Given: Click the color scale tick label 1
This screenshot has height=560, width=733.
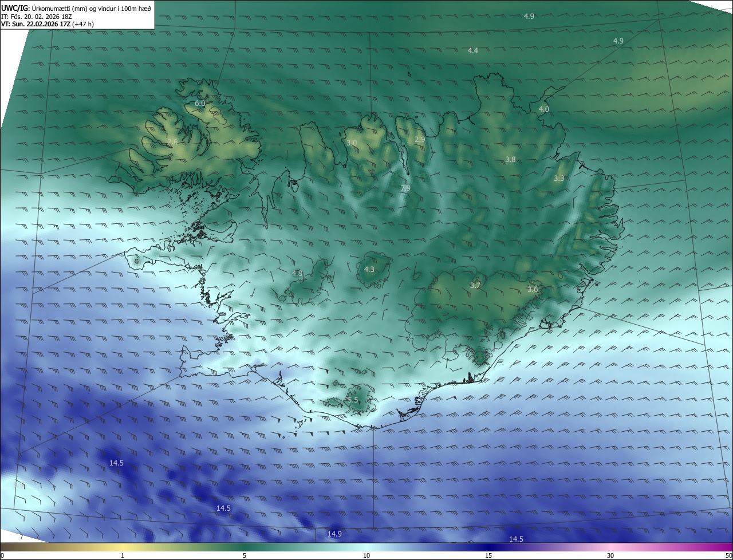Looking at the screenshot, I should click(x=123, y=555).
